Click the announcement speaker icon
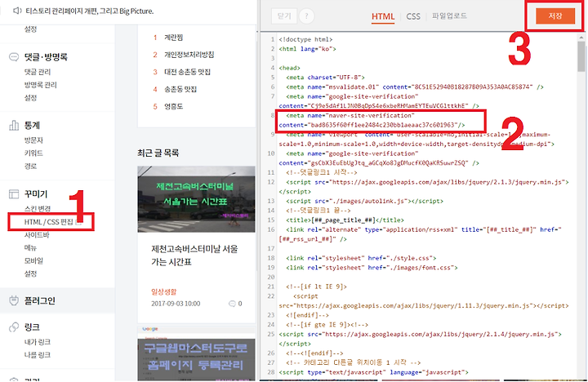 [x=17, y=11]
